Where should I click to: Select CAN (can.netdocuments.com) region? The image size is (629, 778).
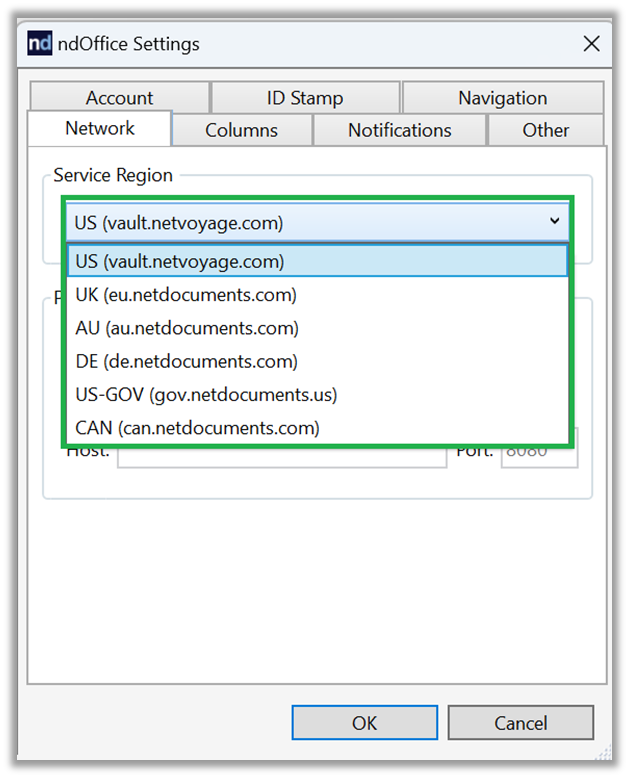click(x=317, y=428)
